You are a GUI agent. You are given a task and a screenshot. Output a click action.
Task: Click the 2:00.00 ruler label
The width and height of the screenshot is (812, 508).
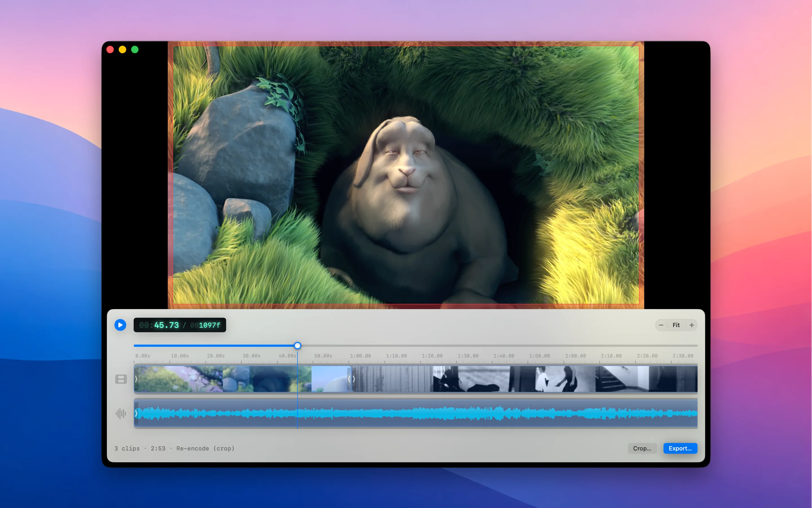pyautogui.click(x=575, y=356)
